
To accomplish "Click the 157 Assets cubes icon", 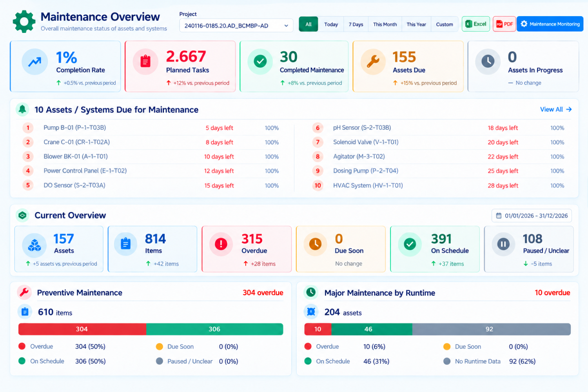I will pos(34,245).
